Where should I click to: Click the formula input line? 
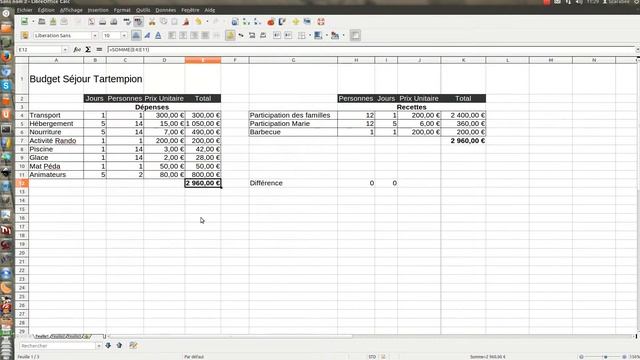pyautogui.click(x=371, y=49)
